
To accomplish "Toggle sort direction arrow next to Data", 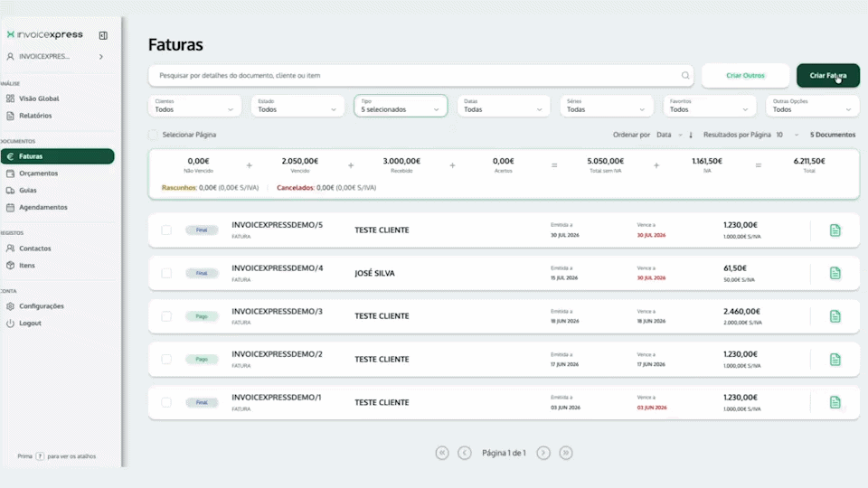I will click(691, 135).
